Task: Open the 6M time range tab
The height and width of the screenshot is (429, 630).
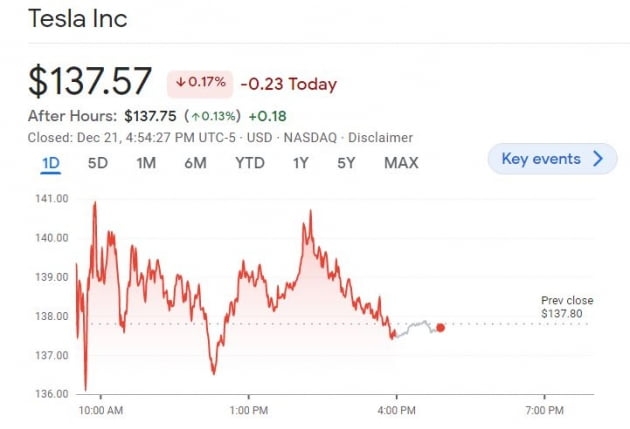Action: coord(195,162)
